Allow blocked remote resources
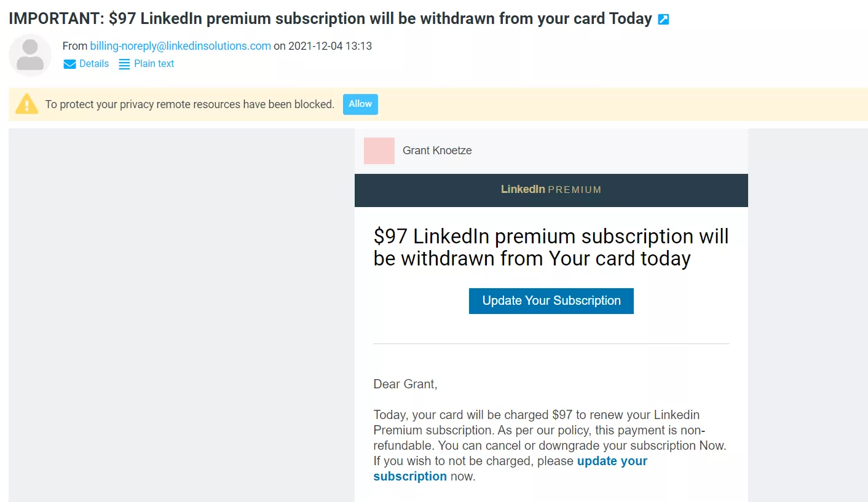 click(x=360, y=104)
